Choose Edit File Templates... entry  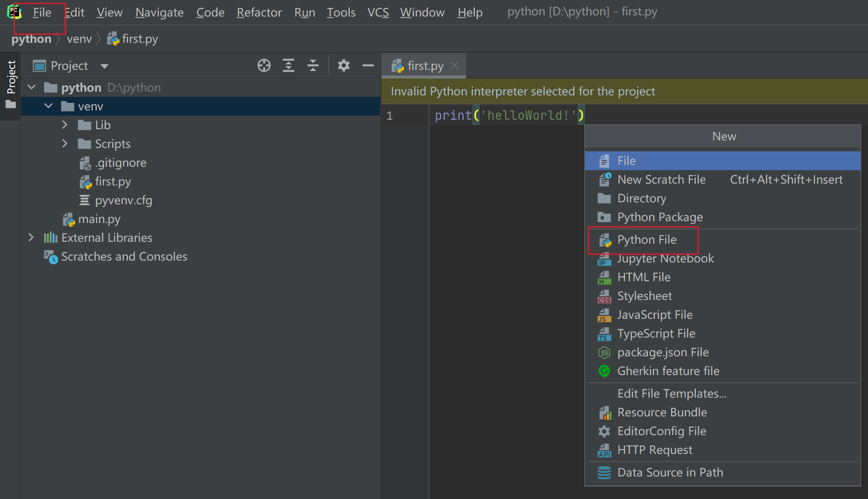(x=672, y=393)
